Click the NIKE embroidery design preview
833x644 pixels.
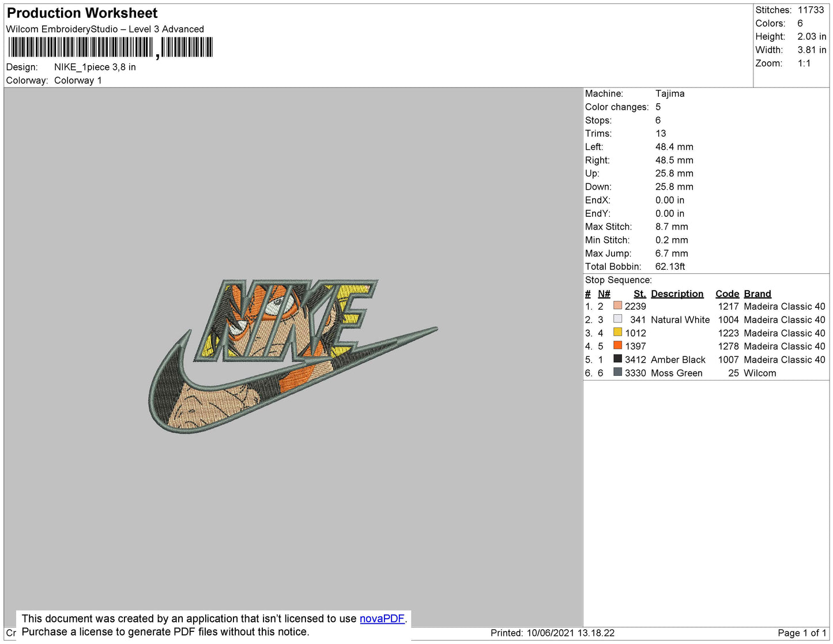[x=293, y=356]
